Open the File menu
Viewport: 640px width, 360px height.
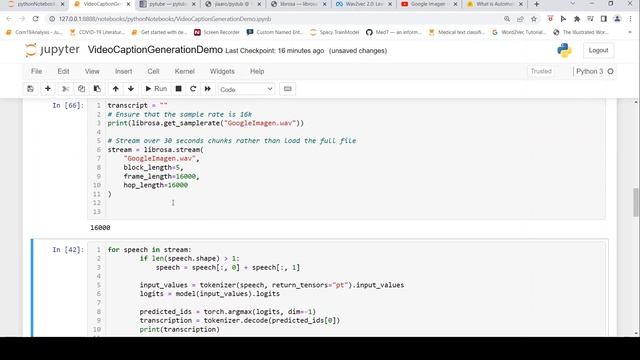pyautogui.click(x=36, y=71)
